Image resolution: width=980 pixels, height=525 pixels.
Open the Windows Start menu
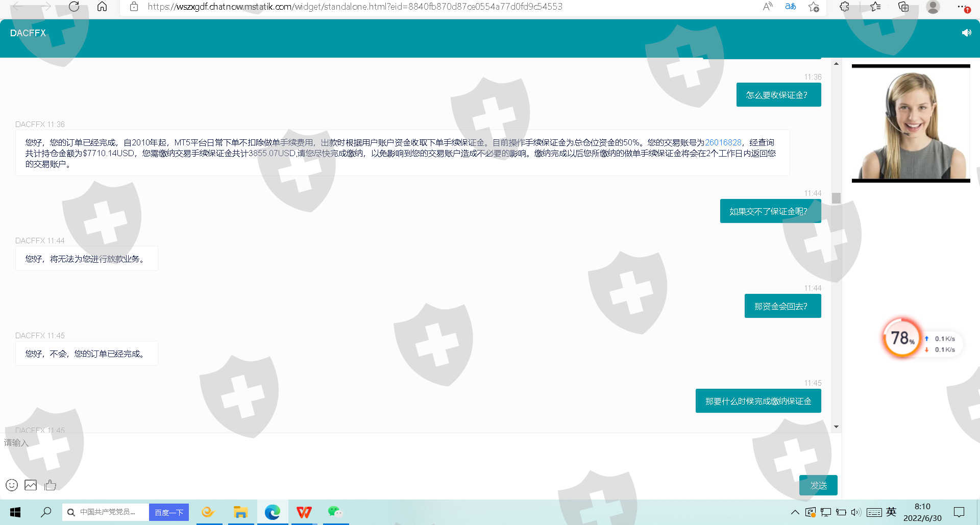click(x=15, y=512)
